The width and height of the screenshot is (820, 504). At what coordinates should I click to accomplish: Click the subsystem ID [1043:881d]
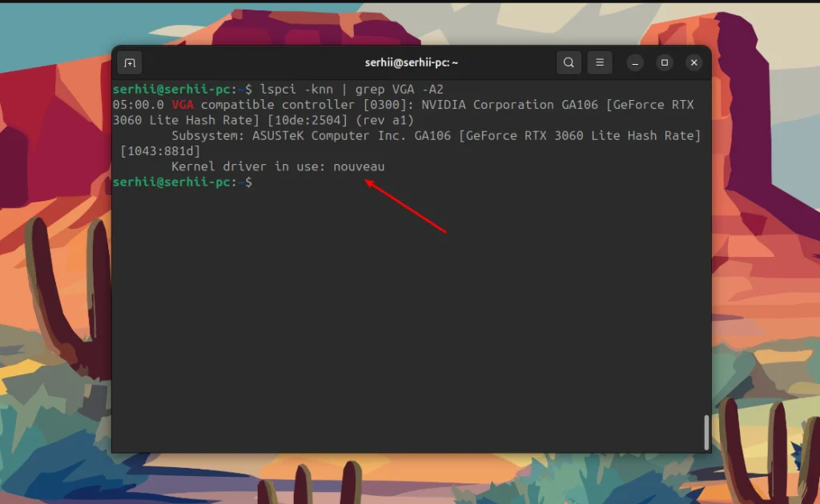160,151
